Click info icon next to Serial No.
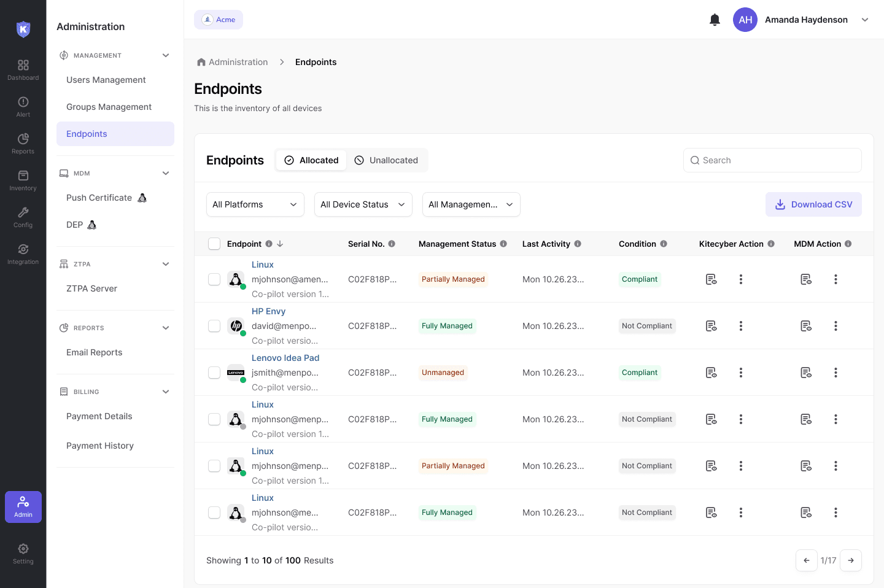 coord(392,244)
